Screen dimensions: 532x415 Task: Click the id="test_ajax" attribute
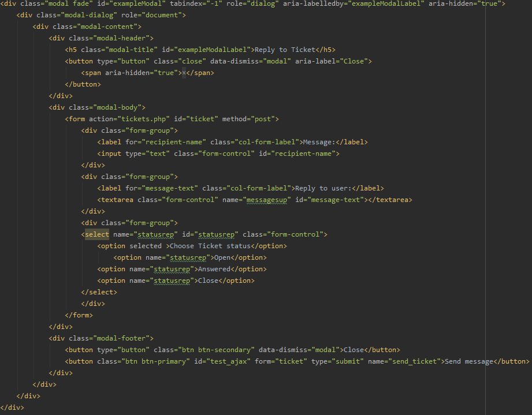pyautogui.click(x=222, y=361)
